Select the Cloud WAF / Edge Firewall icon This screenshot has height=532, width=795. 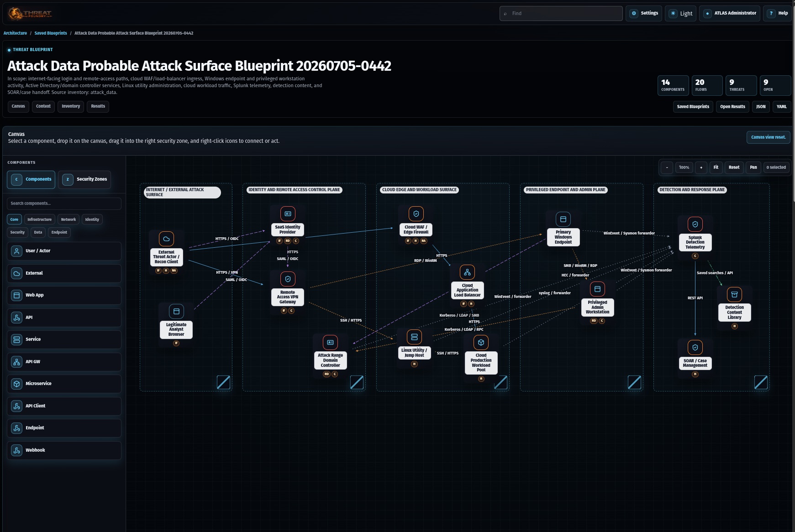416,214
